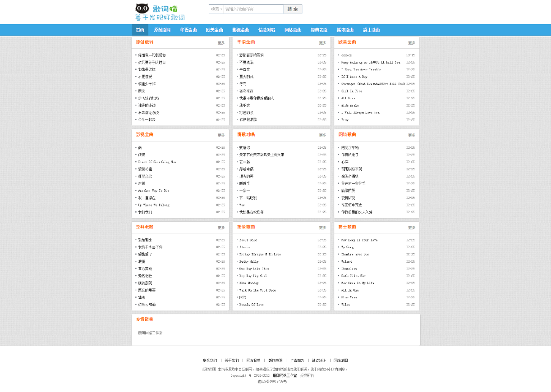
Task: Open 网络歌曲 in the navigation bar
Action: (x=293, y=30)
